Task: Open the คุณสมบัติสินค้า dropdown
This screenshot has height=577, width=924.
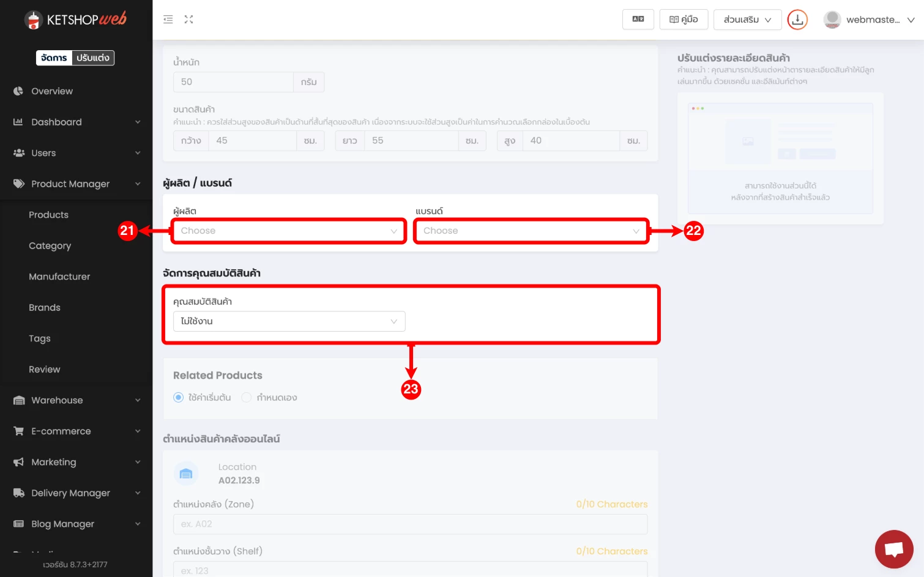Action: tap(289, 322)
